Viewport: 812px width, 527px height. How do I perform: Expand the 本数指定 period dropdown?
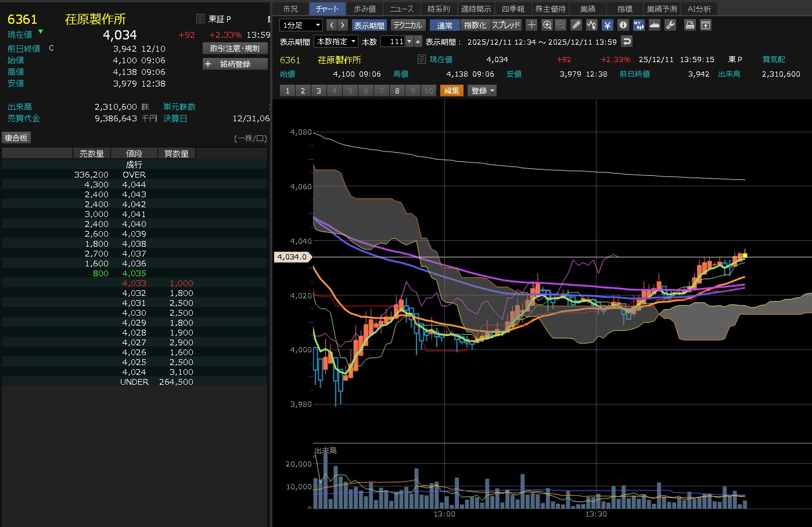click(336, 41)
